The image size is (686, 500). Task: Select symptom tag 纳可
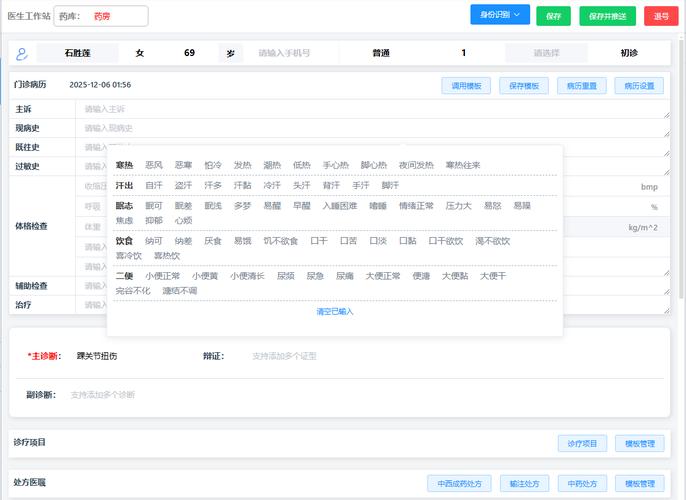click(154, 241)
